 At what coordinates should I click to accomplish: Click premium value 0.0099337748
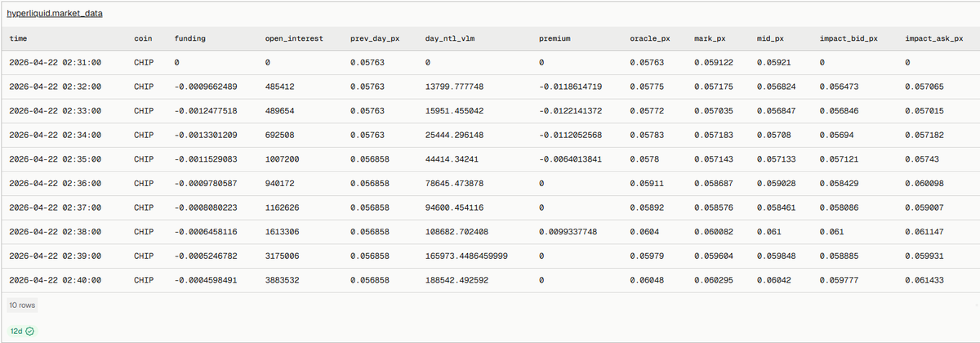click(x=568, y=232)
